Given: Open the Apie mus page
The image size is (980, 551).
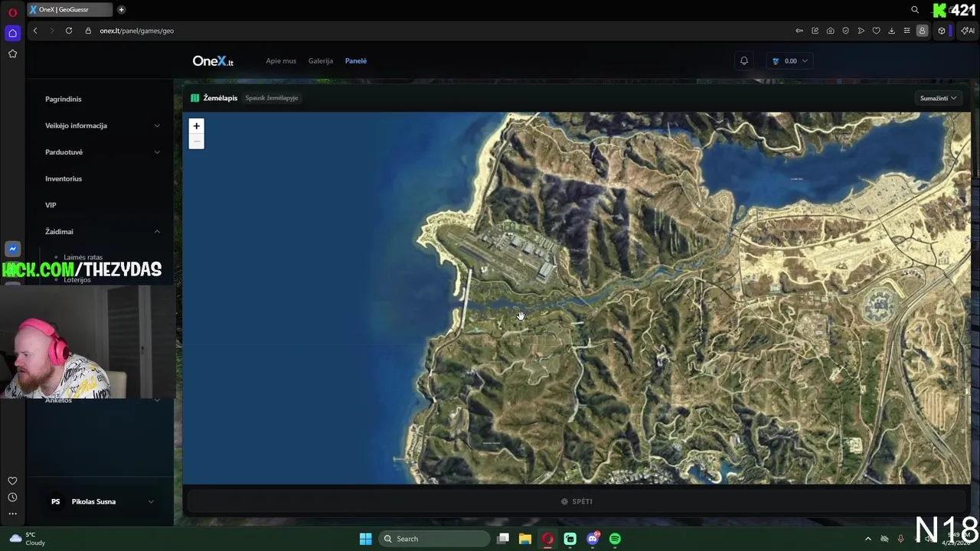Looking at the screenshot, I should (x=281, y=60).
